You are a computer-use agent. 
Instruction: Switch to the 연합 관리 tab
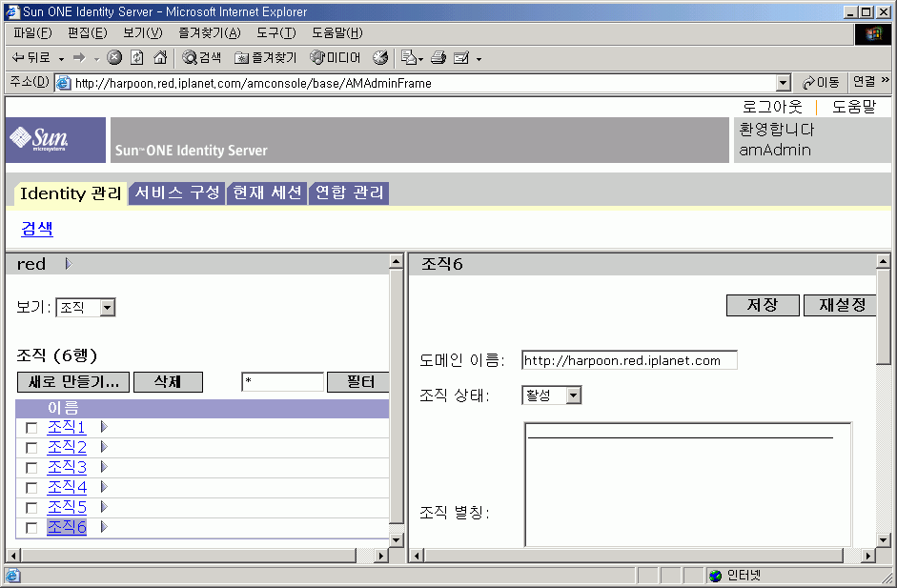pos(350,193)
